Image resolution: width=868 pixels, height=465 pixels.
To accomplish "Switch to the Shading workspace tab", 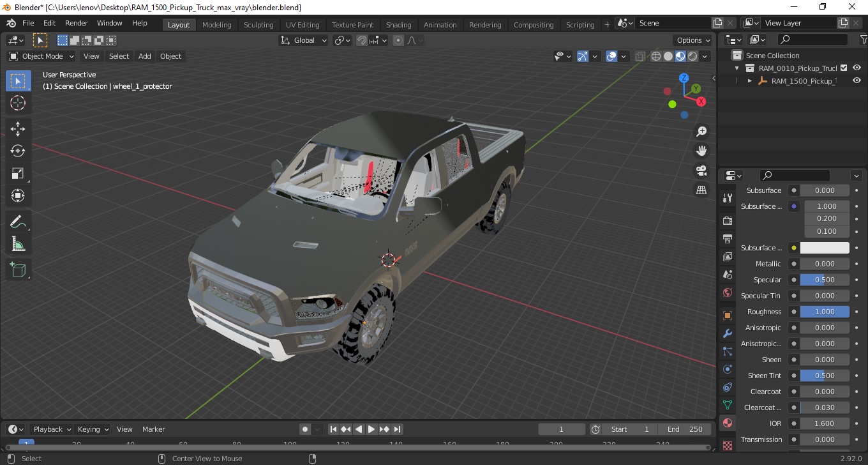I will (x=398, y=25).
